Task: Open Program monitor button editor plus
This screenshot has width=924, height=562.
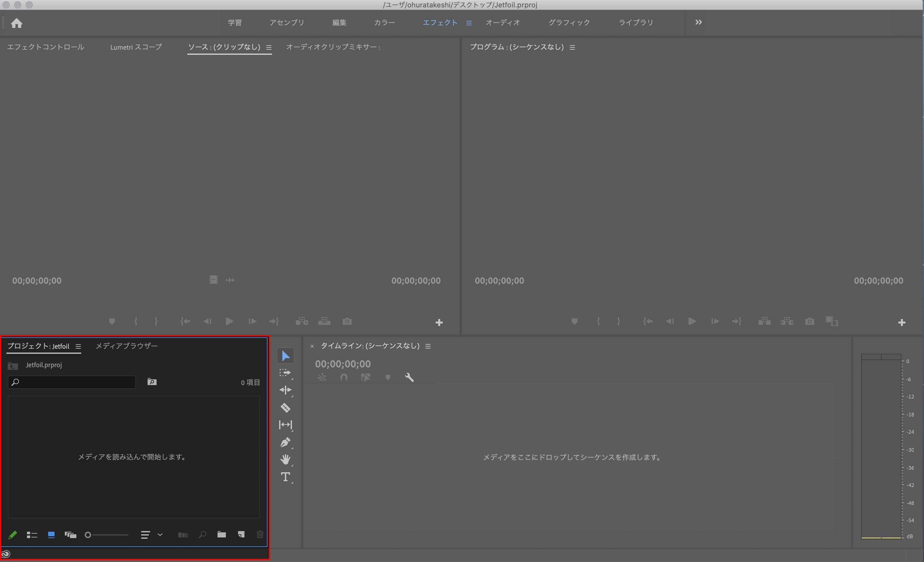Action: pos(902,323)
